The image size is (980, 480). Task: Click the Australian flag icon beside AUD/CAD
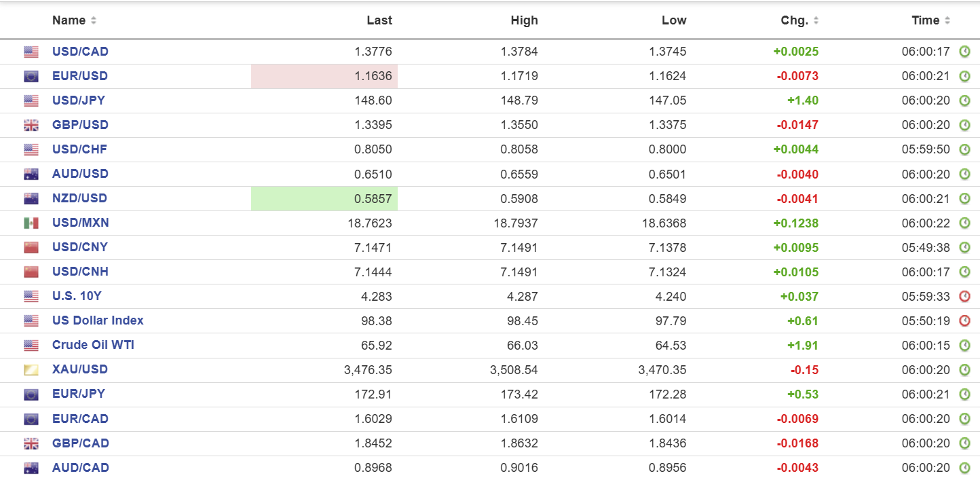pyautogui.click(x=31, y=468)
